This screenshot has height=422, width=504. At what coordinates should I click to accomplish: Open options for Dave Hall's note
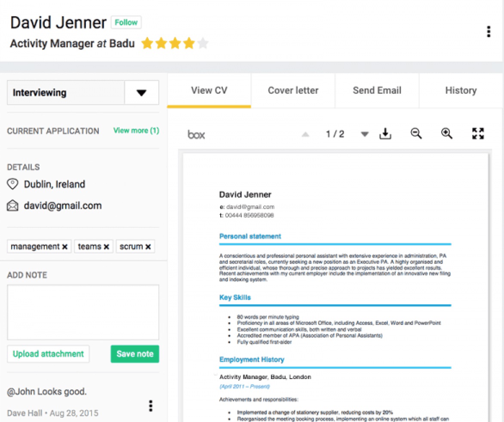[x=151, y=406]
